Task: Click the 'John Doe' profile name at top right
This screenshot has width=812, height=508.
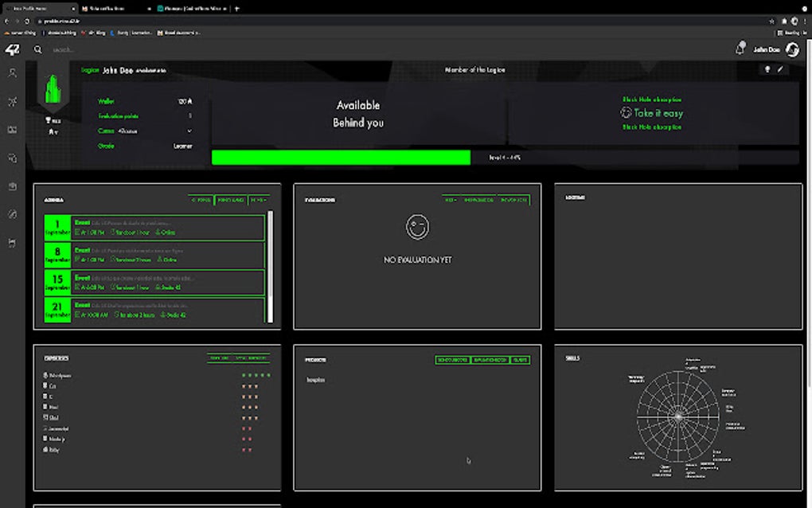Action: (x=767, y=49)
